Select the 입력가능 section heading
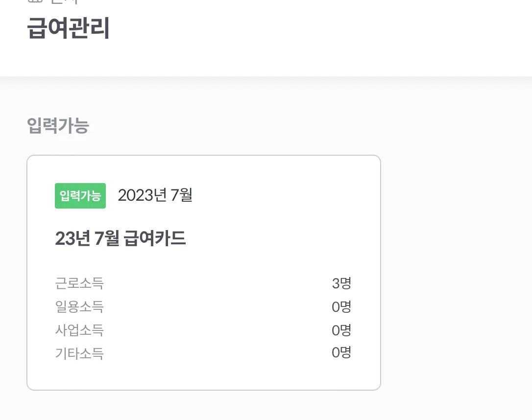Image resolution: width=532 pixels, height=420 pixels. click(x=58, y=126)
